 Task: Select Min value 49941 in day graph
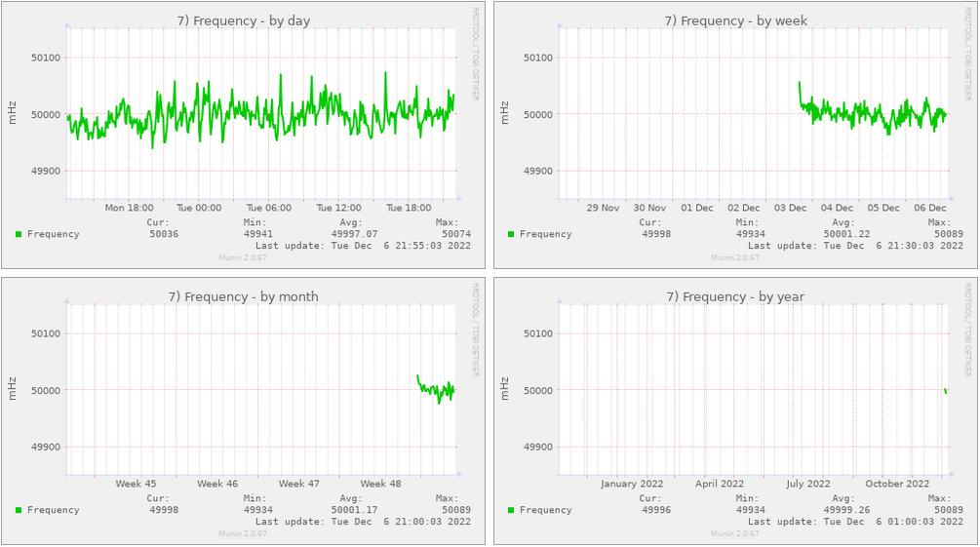258,234
